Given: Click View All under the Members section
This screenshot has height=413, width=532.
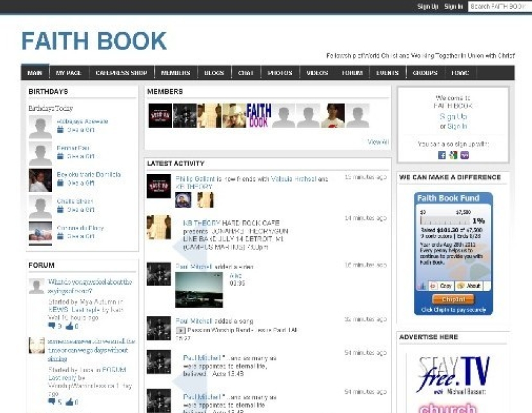Looking at the screenshot, I should 377,141.
